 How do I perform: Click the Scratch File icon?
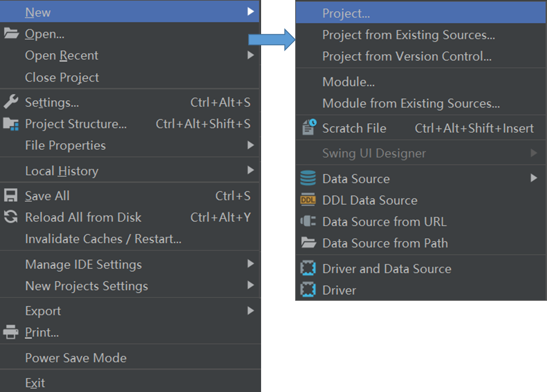[x=309, y=128]
